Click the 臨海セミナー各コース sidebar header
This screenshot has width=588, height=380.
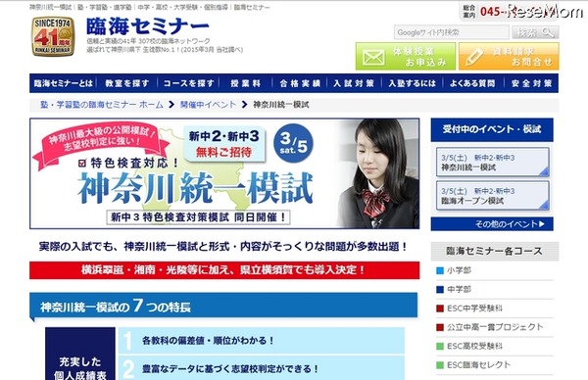click(x=495, y=251)
